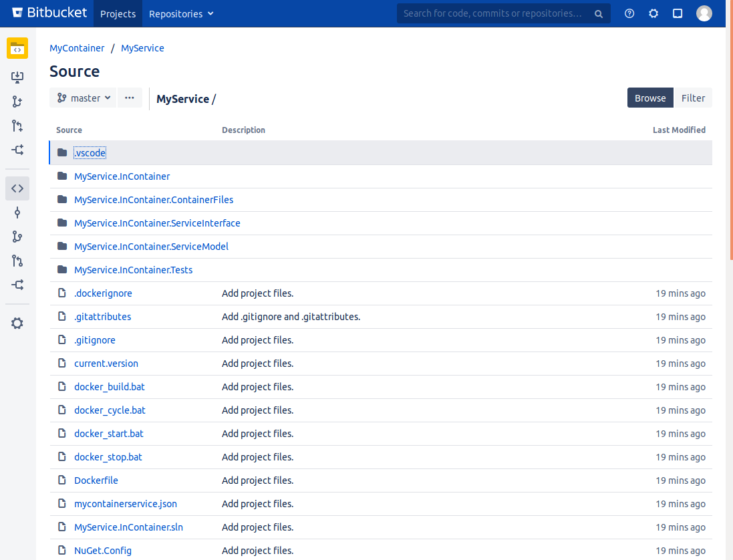Viewport: 733px width, 560px height.
Task: Click file icon beside current.version
Action: tap(61, 363)
